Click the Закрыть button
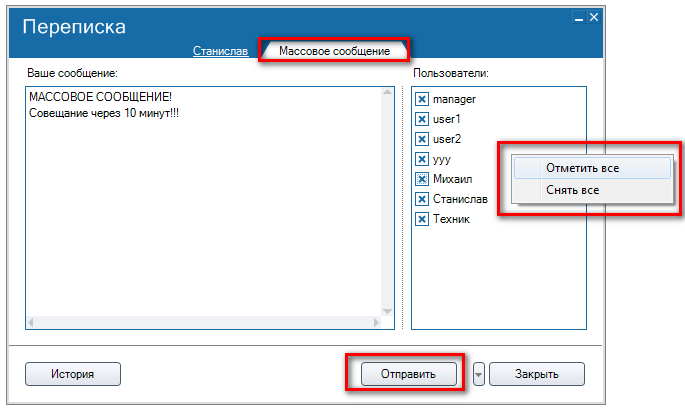The width and height of the screenshot is (685, 414). click(x=536, y=374)
